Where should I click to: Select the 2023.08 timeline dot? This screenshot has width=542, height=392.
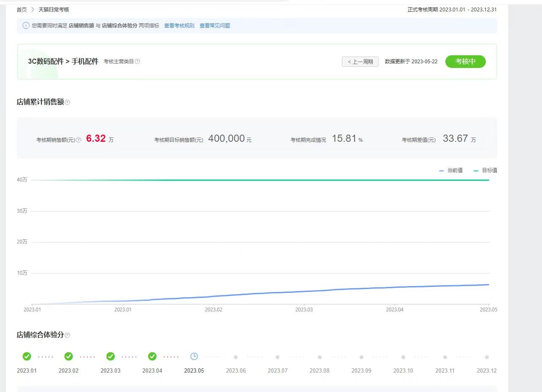(320, 357)
